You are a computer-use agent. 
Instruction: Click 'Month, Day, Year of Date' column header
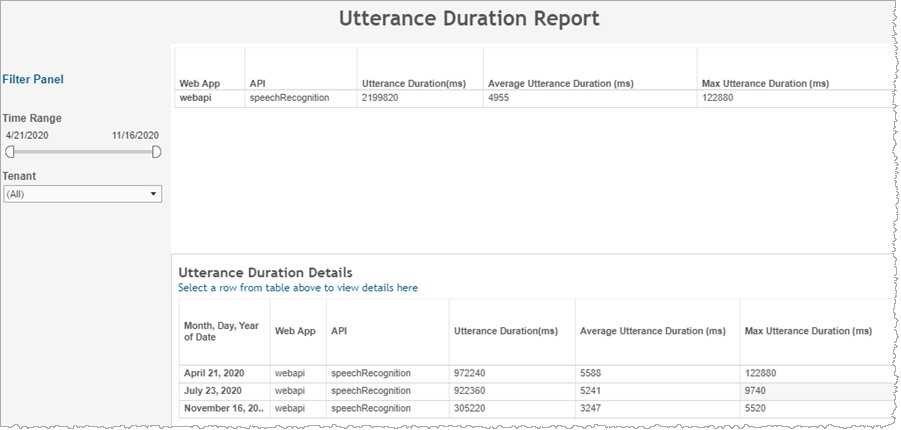pyautogui.click(x=220, y=330)
